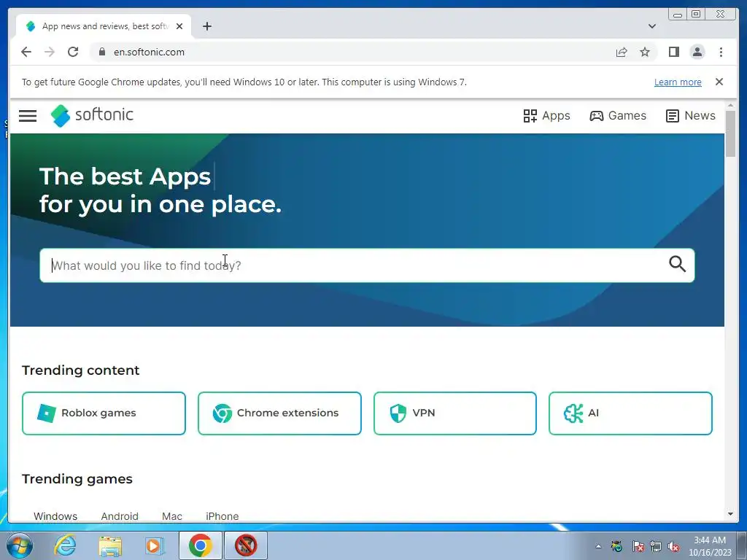Viewport: 747px width, 560px height.
Task: Click the vertical scrollbar thumb
Action: pos(730,133)
